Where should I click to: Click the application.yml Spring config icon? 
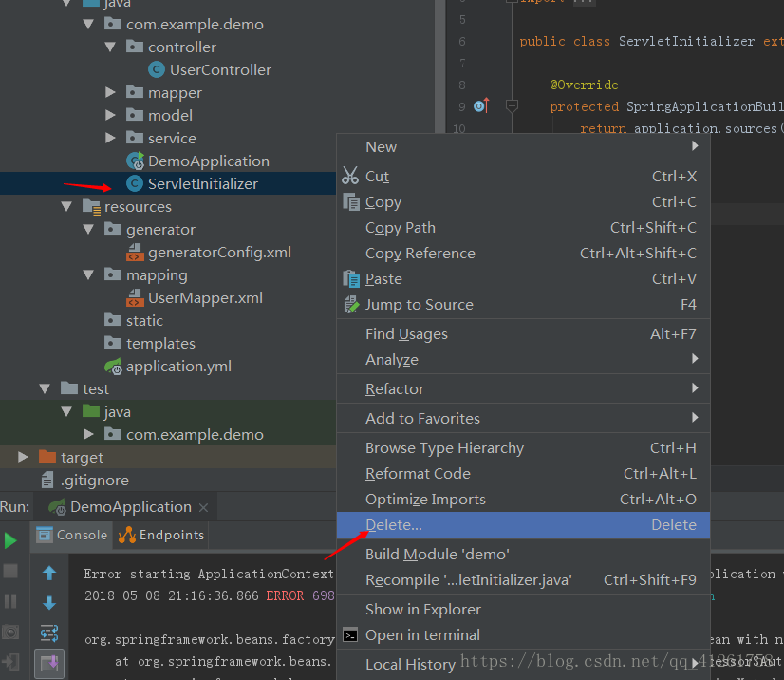pos(114,367)
